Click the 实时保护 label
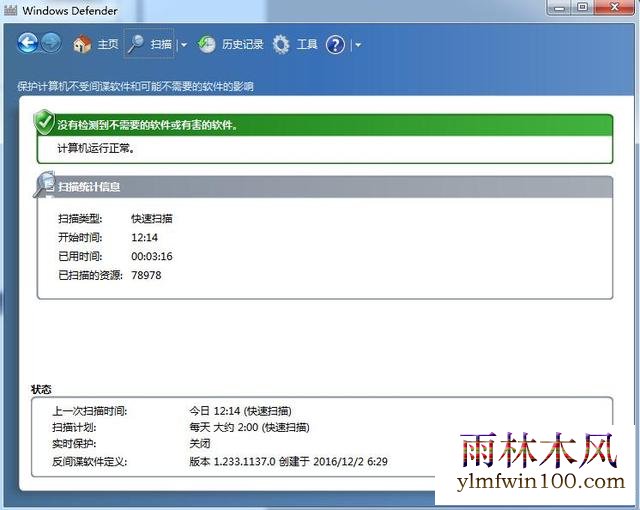This screenshot has width=640, height=510. (74, 443)
